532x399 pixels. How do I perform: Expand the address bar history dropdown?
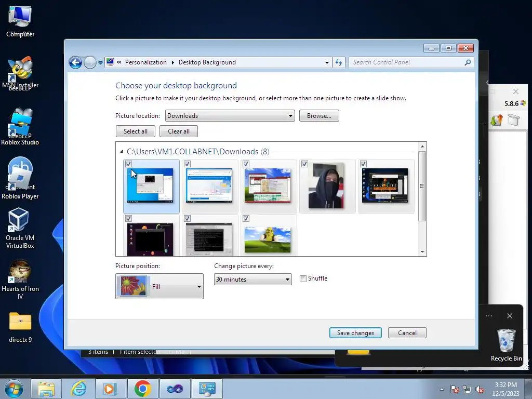click(x=327, y=62)
